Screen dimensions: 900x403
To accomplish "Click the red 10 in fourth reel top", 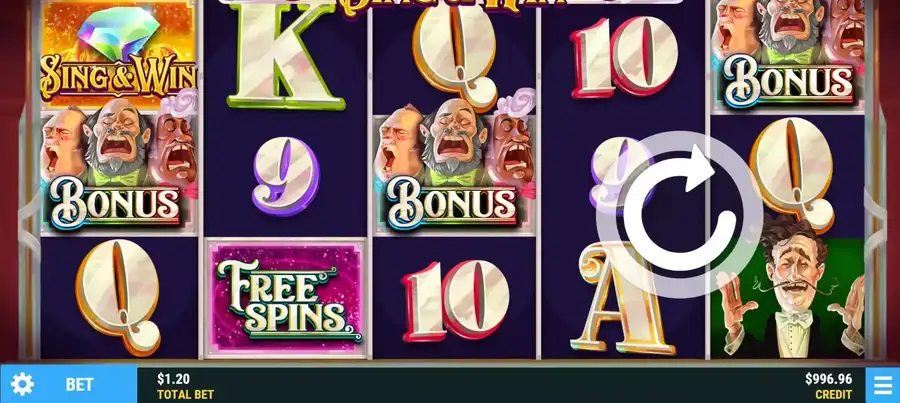I will coord(624,56).
